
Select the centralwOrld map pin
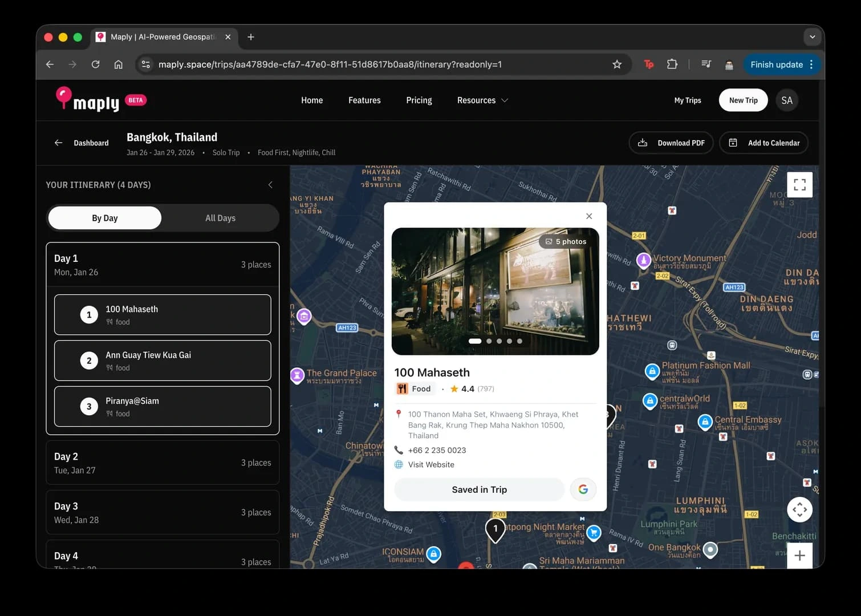click(650, 401)
